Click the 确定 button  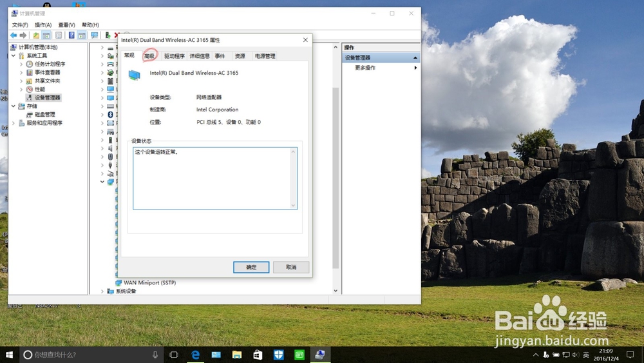251,267
